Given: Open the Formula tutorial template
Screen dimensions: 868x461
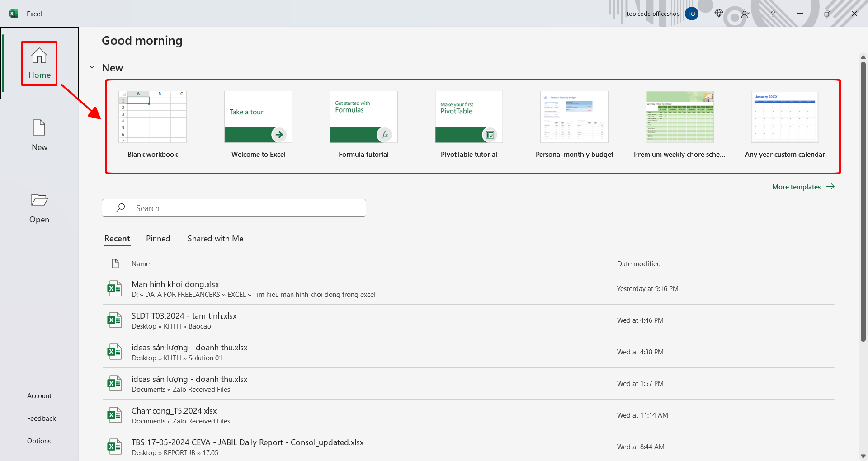Looking at the screenshot, I should [363, 125].
